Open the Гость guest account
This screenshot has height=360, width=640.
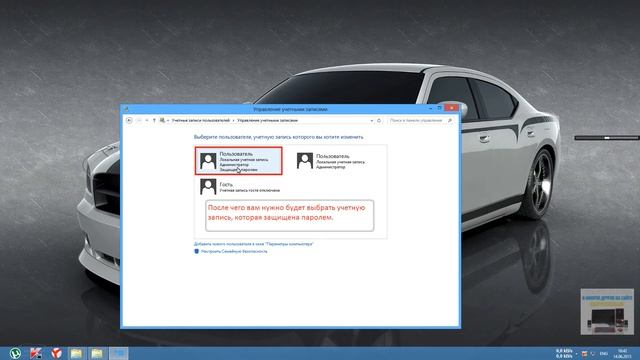[240, 187]
